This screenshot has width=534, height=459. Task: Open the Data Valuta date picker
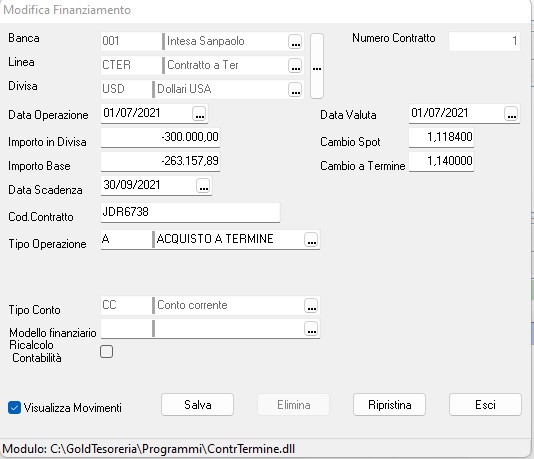click(x=511, y=113)
